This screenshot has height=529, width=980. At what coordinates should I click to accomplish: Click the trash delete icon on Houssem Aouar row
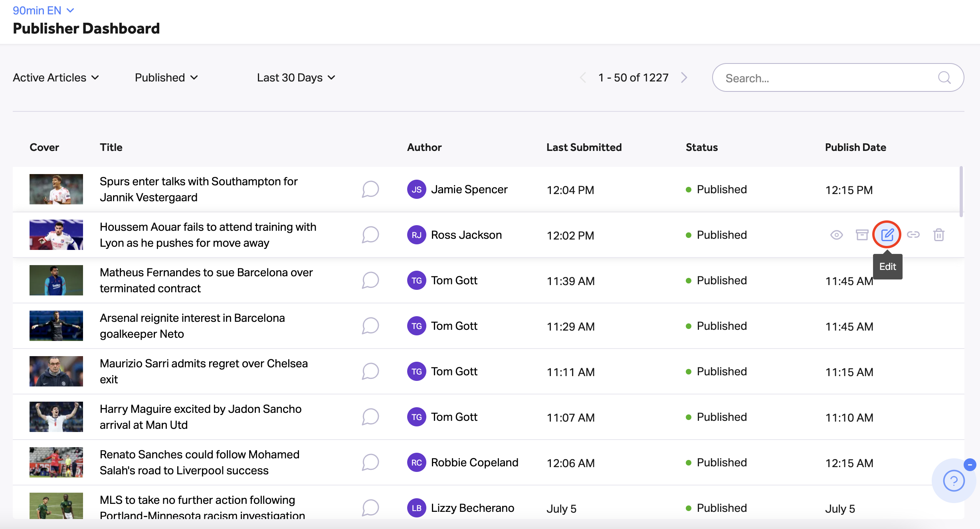pyautogui.click(x=938, y=235)
